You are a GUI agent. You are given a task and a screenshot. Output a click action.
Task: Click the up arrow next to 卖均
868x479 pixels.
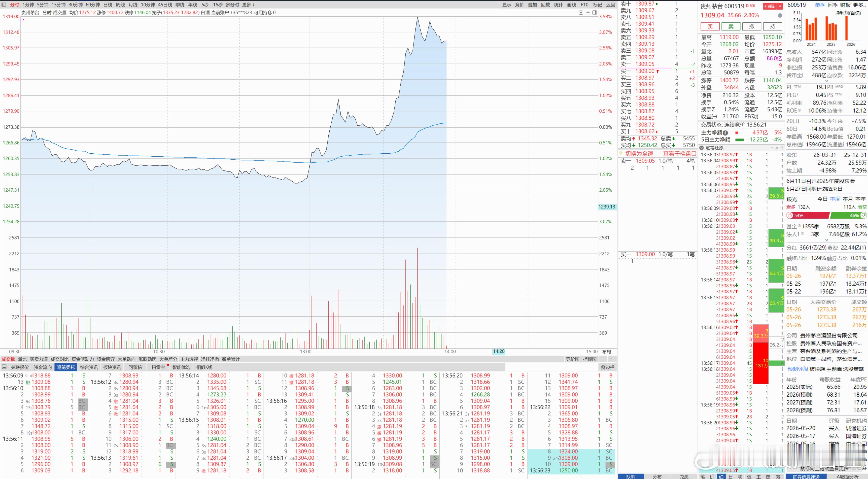tap(634, 138)
